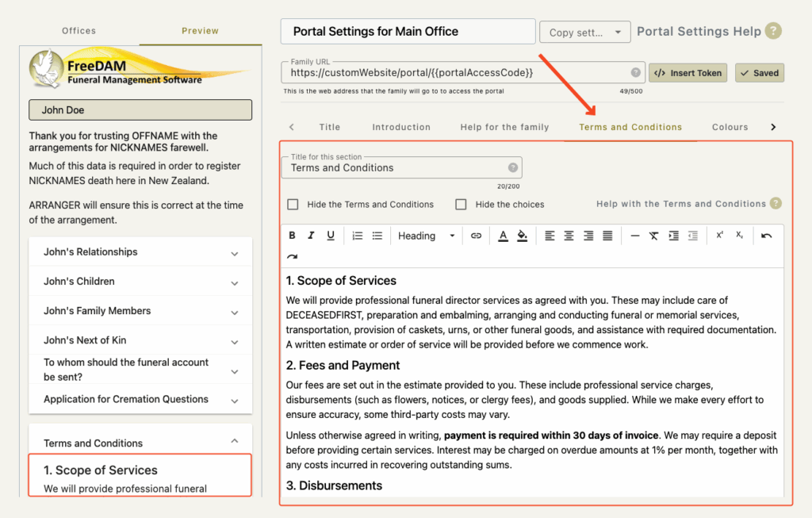Click the redo arrow icon
Screen dimensions: 812x518
pyautogui.click(x=292, y=256)
